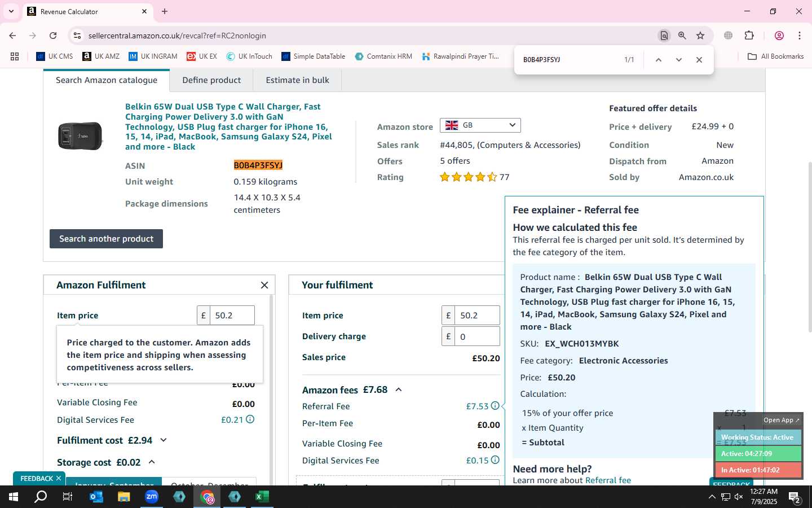Open Windows taskbar search
The image size is (812, 508).
(41, 497)
